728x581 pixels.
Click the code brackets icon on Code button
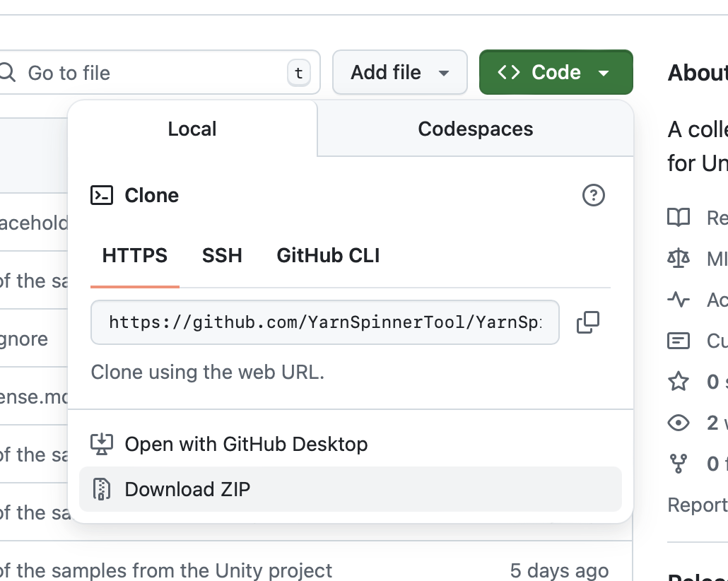(508, 72)
